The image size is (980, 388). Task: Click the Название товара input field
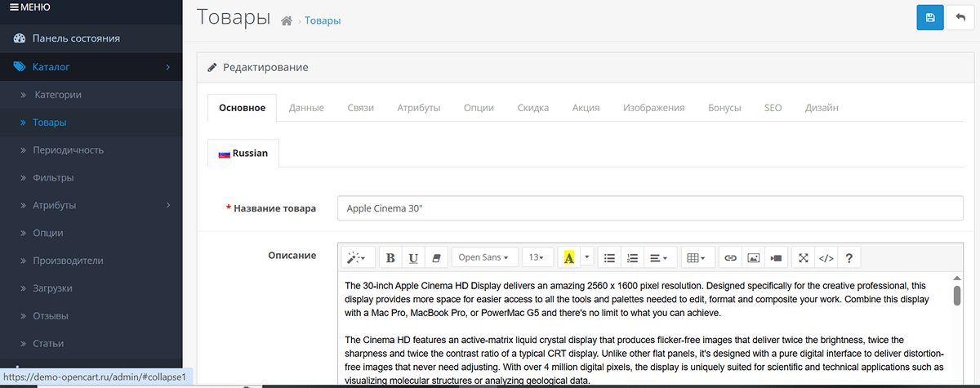point(650,208)
